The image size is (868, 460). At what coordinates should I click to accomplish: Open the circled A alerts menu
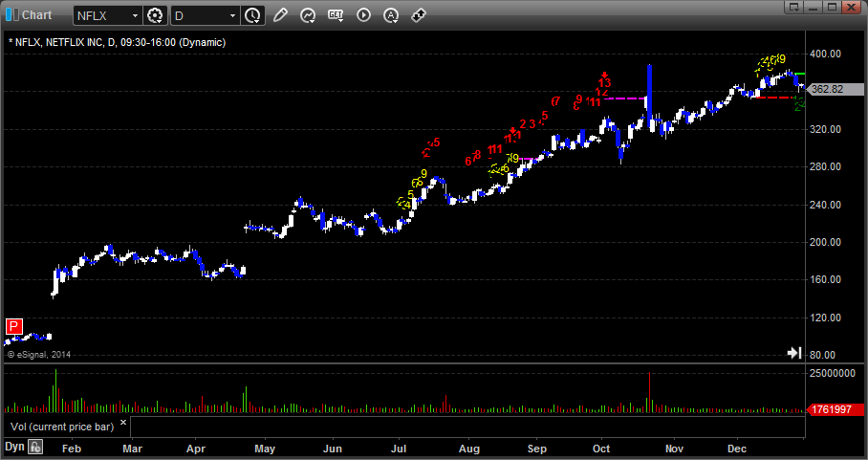click(x=391, y=15)
